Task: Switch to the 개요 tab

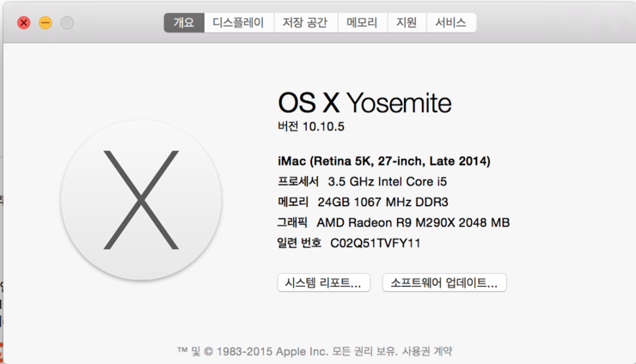Action: pos(184,23)
